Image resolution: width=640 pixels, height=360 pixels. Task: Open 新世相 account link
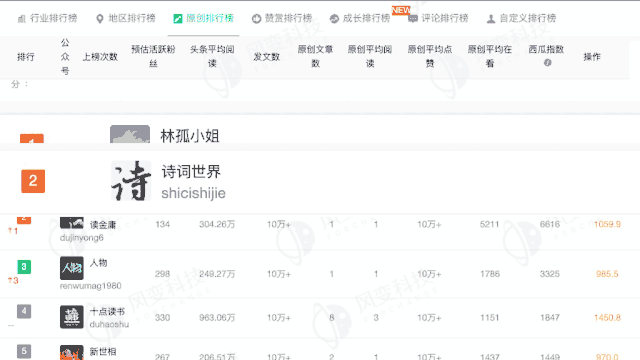pyautogui.click(x=103, y=351)
